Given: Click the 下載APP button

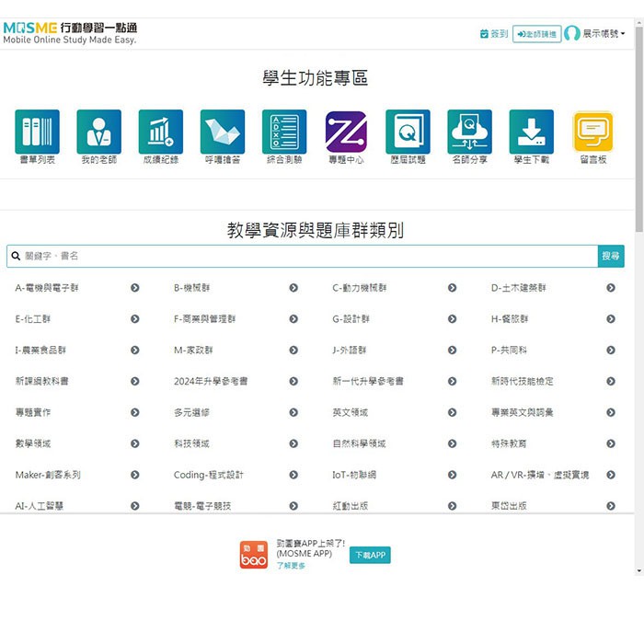Looking at the screenshot, I should click(370, 555).
